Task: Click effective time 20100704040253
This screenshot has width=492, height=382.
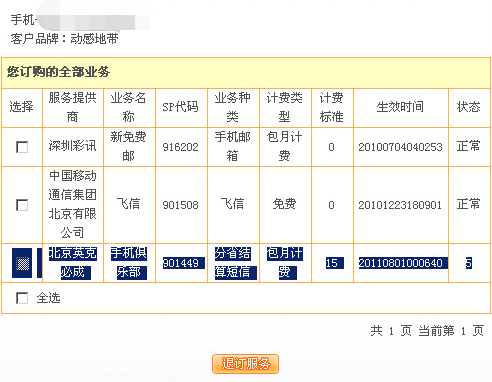Action: [400, 147]
